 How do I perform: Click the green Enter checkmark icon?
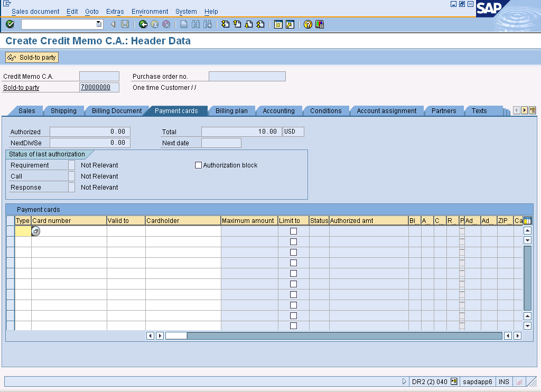pos(10,24)
